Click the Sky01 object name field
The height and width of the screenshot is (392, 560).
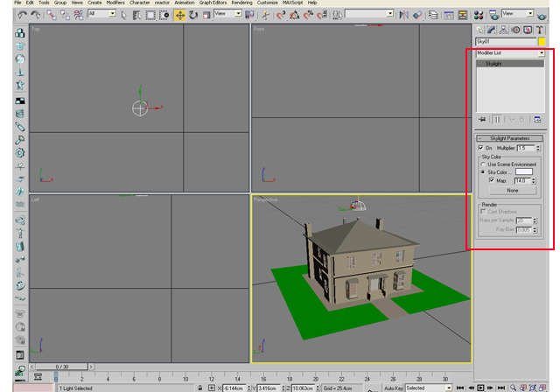pos(506,41)
